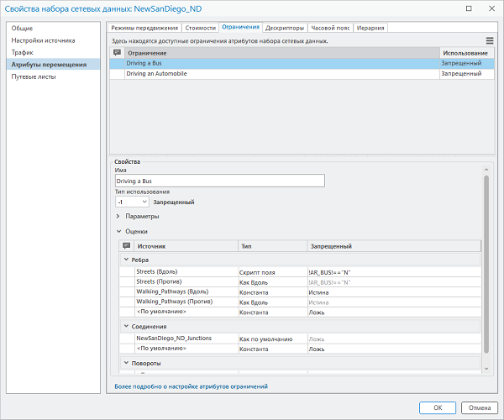
Task: Click the comment icon in restrictions header
Action: (117, 53)
